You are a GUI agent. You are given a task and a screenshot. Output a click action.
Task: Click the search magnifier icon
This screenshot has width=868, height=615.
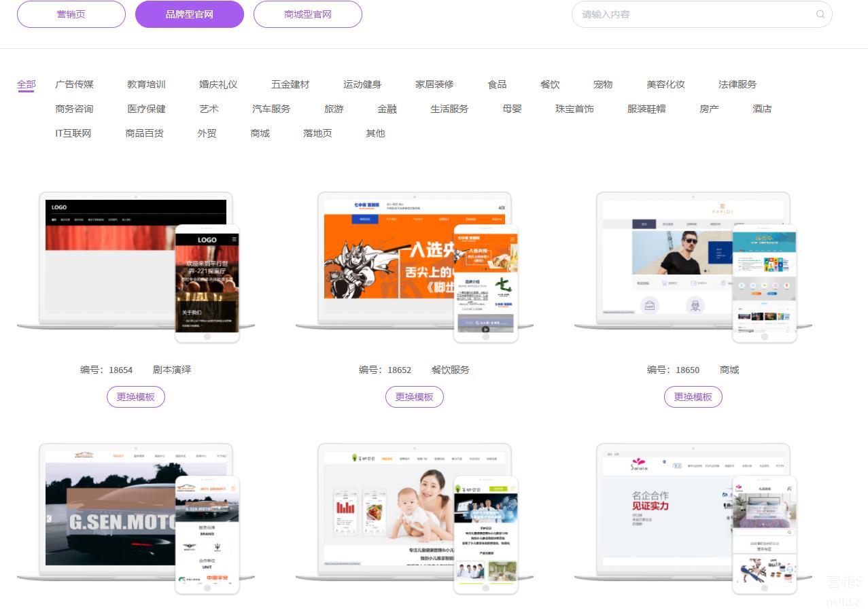click(x=820, y=14)
